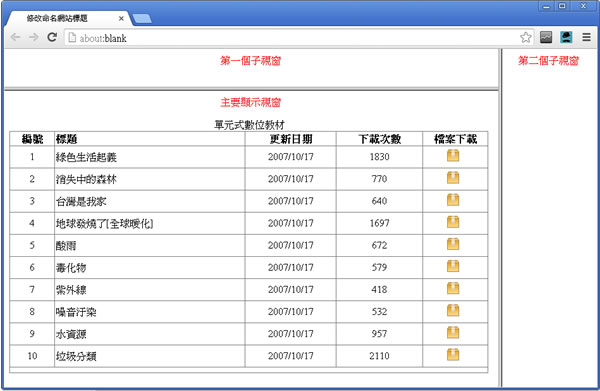Image resolution: width=600 pixels, height=391 pixels.
Task: Download file for 噪音汙染 row
Action: pyautogui.click(x=453, y=311)
